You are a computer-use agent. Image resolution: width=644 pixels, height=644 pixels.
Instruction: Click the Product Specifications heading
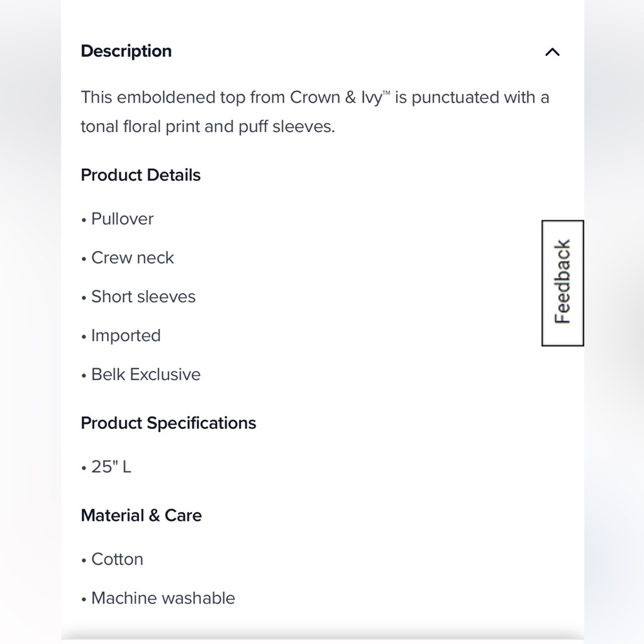click(x=168, y=423)
